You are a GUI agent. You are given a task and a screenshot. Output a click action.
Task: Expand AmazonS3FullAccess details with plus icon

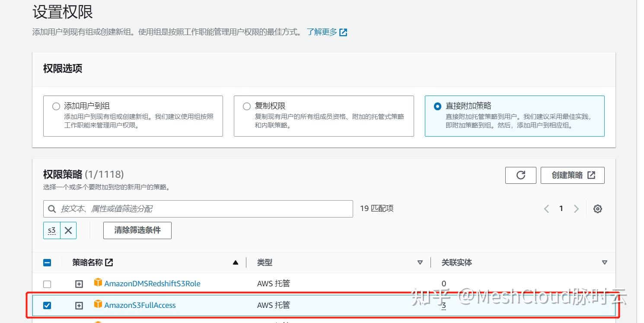79,305
